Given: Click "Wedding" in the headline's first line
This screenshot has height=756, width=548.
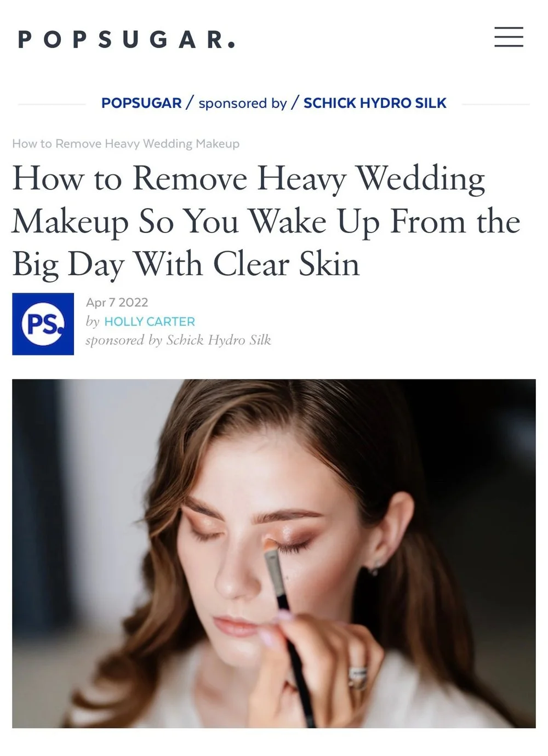Looking at the screenshot, I should 420,180.
